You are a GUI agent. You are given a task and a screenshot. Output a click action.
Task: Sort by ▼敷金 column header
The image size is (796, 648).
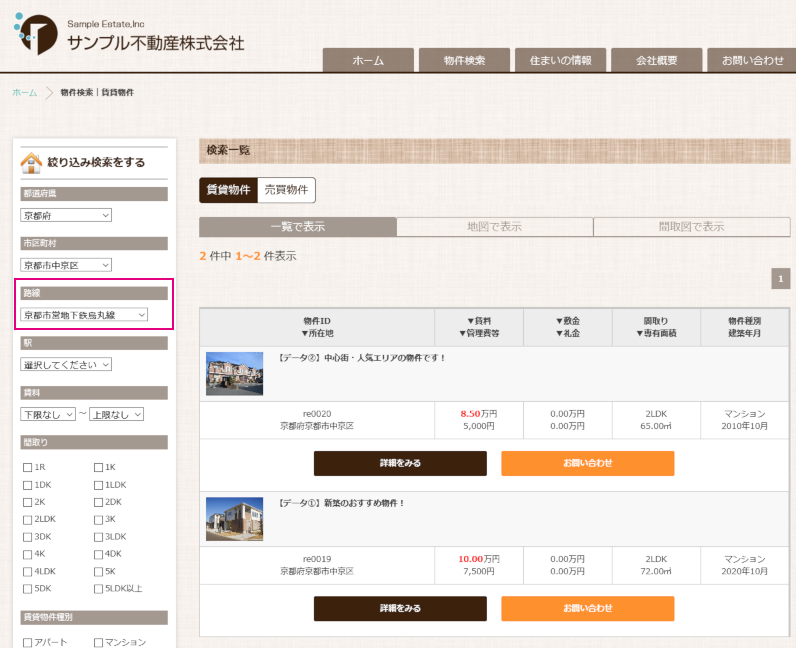(x=568, y=321)
